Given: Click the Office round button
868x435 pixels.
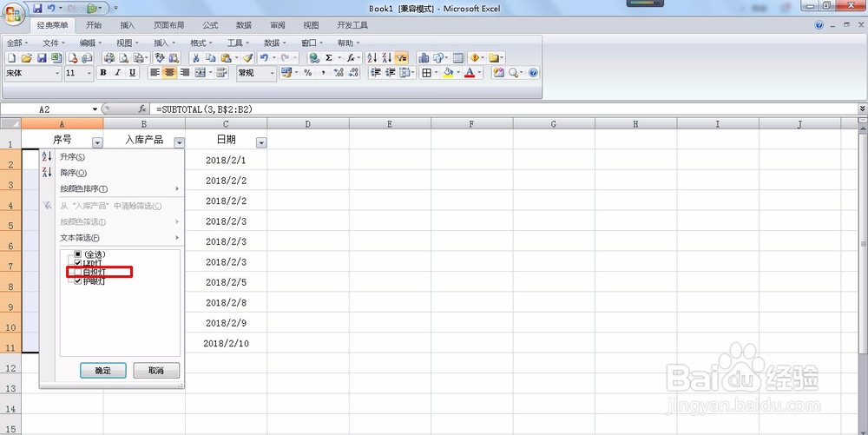Looking at the screenshot, I should (14, 13).
